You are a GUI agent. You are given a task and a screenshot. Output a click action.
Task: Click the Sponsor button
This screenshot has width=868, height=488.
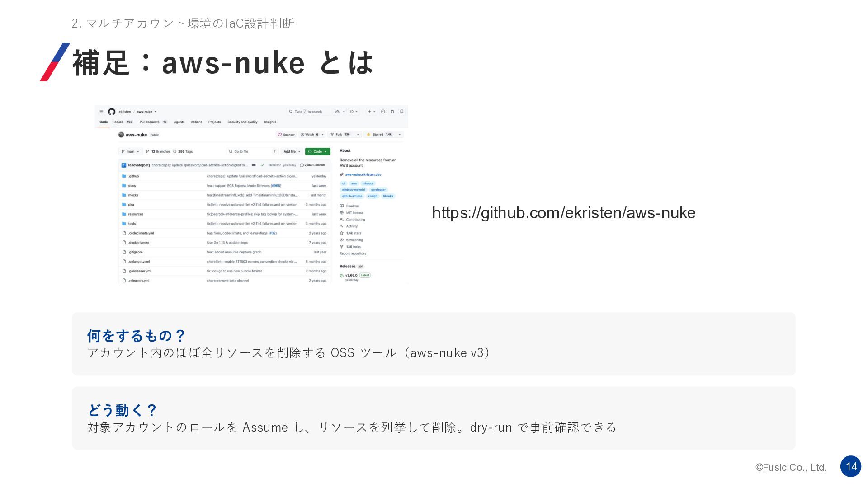pos(286,135)
